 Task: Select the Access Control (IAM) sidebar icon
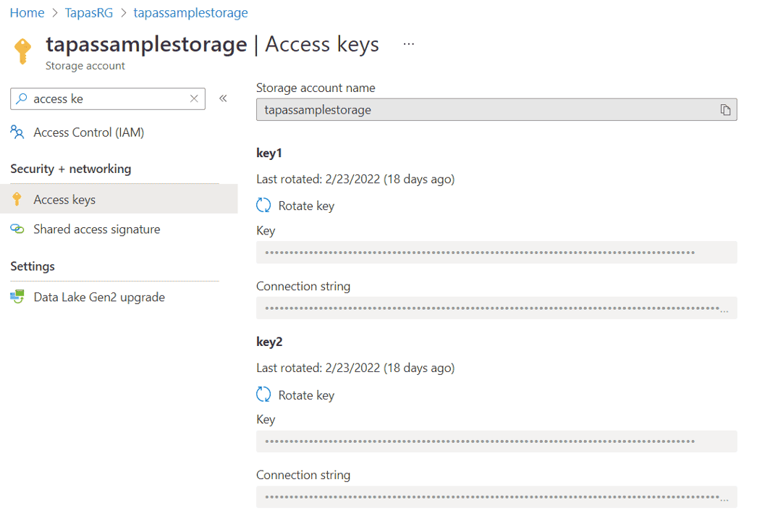17,132
